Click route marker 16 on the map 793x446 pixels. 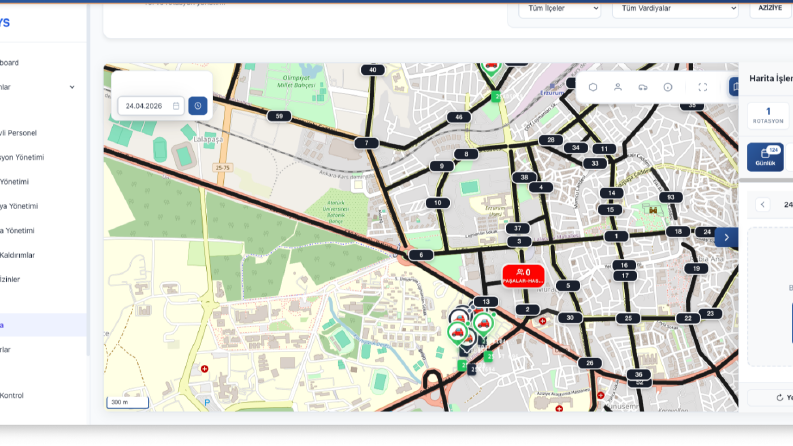click(x=624, y=265)
